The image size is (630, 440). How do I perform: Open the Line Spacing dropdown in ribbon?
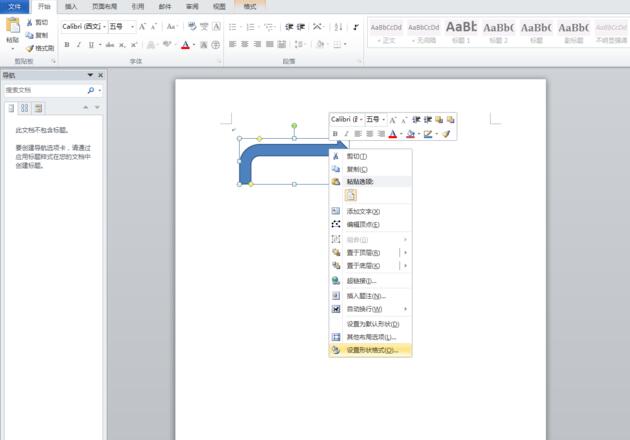[x=301, y=44]
